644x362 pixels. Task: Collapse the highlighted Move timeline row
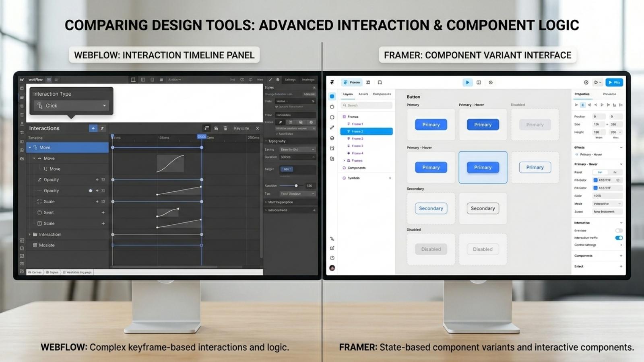pos(30,148)
